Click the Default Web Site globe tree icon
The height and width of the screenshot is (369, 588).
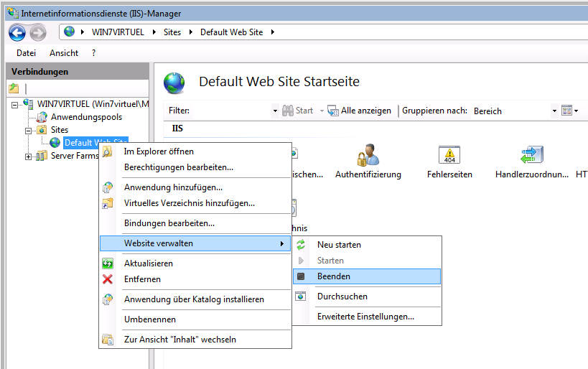coord(55,142)
